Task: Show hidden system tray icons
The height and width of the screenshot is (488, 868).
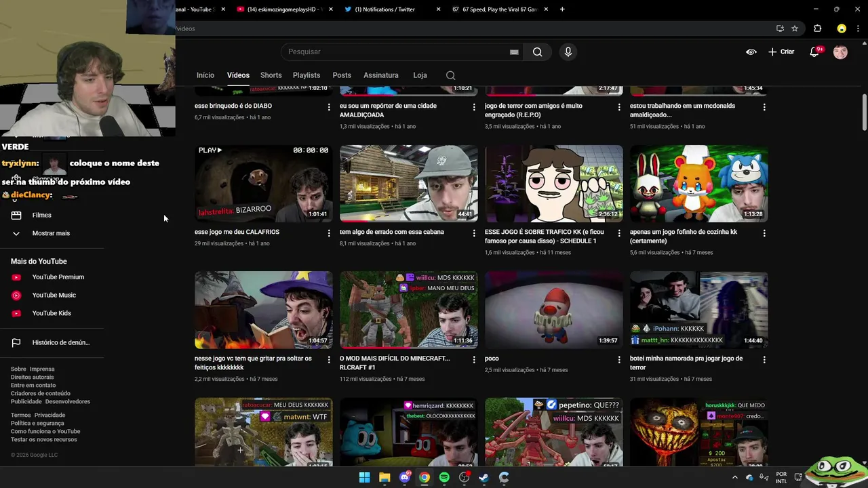Action: click(734, 477)
